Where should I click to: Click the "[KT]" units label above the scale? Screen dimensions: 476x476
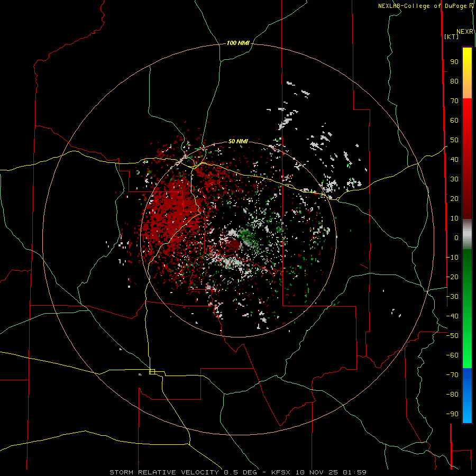[452, 36]
